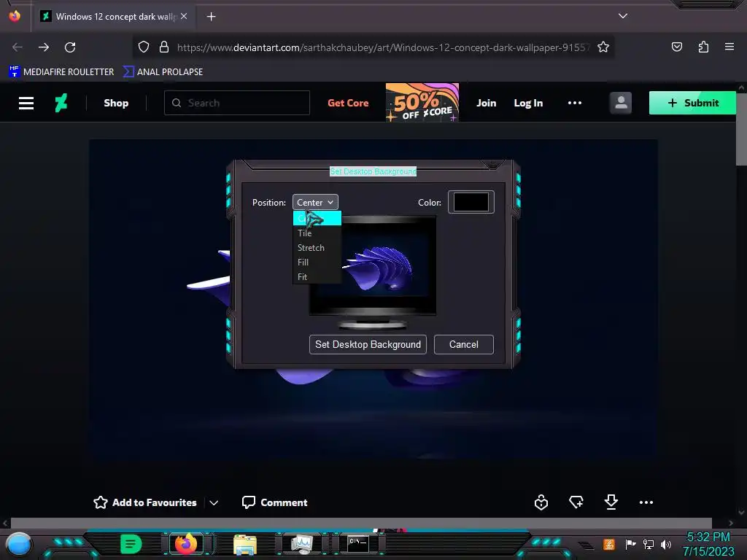Expand the Add to Favourites chevron
The width and height of the screenshot is (747, 560).
coord(214,502)
